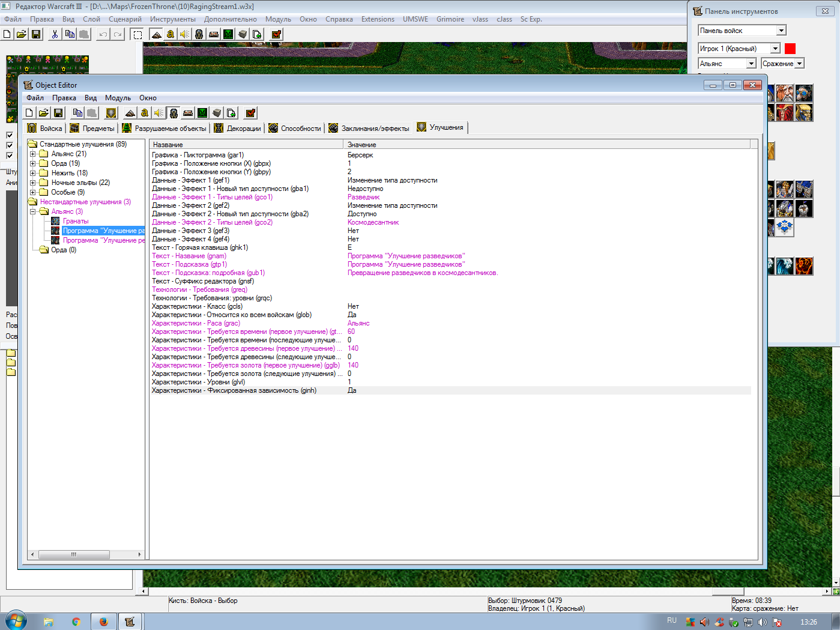The image size is (840, 630).
Task: Open Extensions menu in main editor
Action: 378,19
